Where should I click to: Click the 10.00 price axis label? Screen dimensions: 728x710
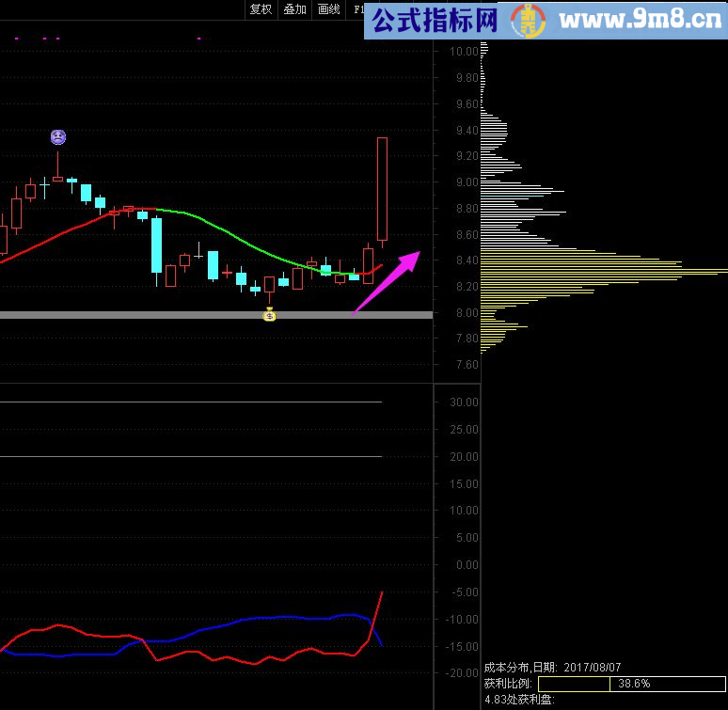464,52
